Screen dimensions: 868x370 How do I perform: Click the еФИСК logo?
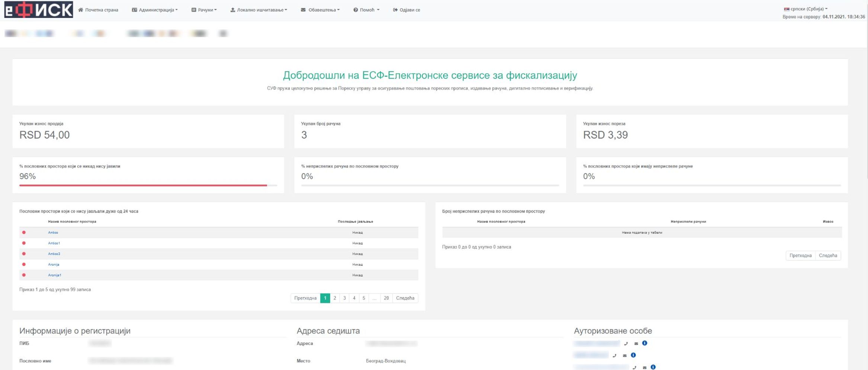[x=39, y=9]
